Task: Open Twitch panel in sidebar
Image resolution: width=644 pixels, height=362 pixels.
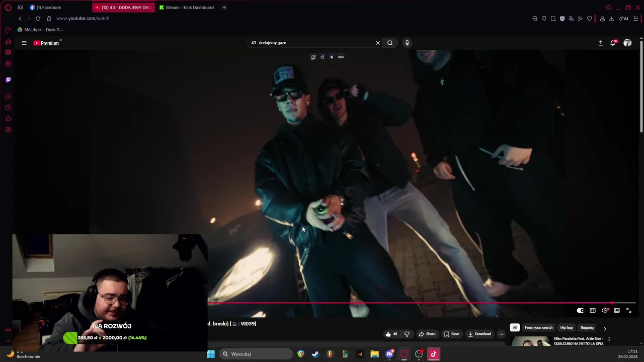Action: 8,79
